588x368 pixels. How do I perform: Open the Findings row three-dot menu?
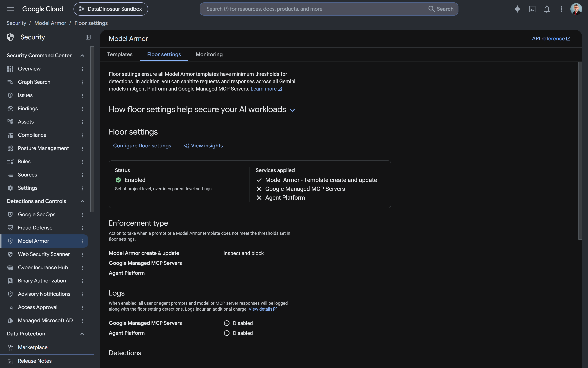click(x=82, y=109)
